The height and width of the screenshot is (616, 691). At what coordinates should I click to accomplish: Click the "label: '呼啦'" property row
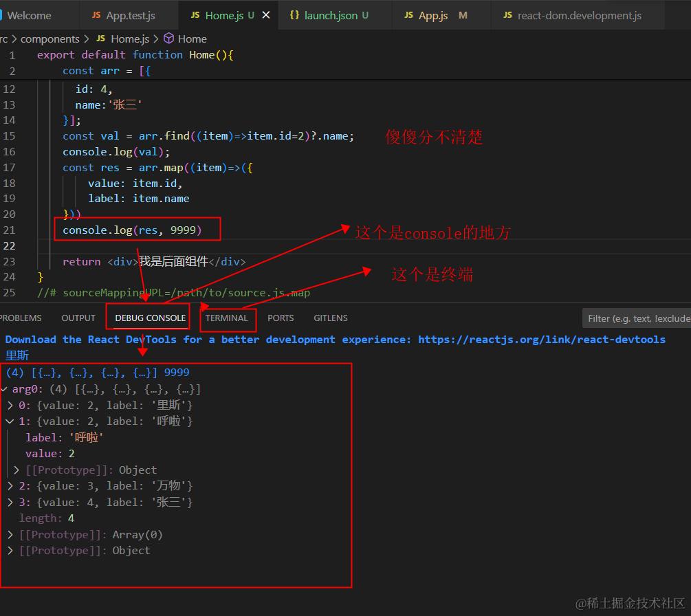[x=65, y=437]
